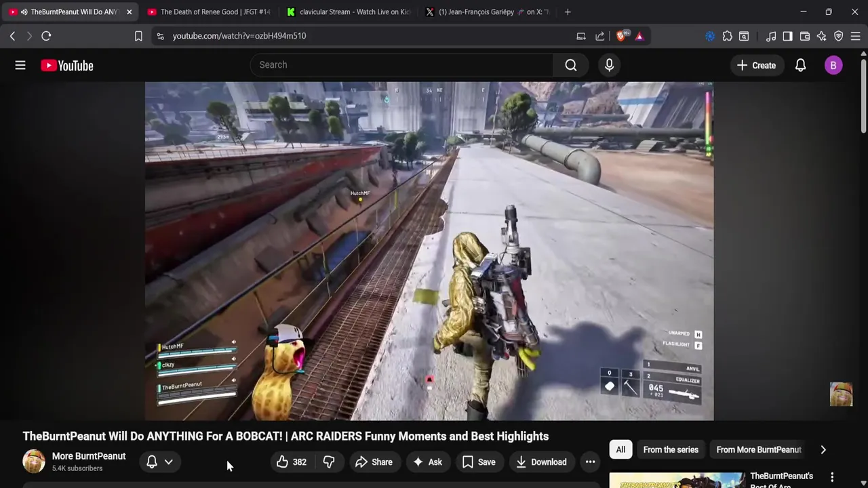The width and height of the screenshot is (868, 488).
Task: Bookmark this page icon
Action: (x=138, y=36)
